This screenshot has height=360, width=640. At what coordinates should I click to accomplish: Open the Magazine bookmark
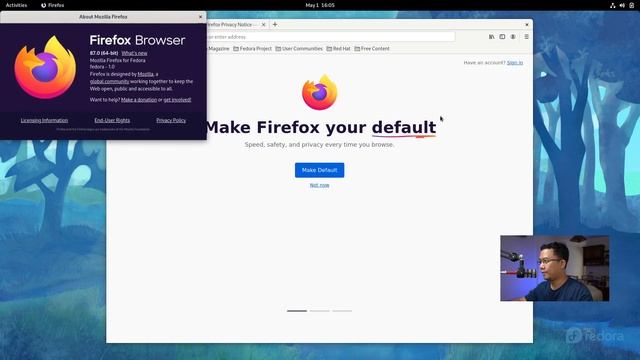218,49
